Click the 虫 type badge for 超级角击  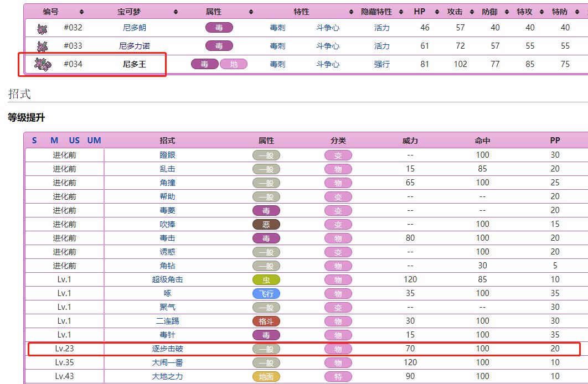[x=266, y=280]
